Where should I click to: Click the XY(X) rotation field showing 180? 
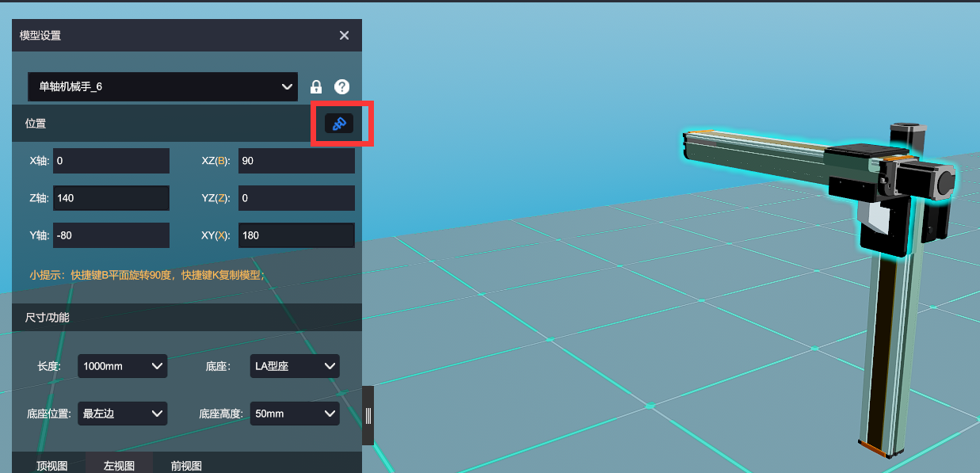[296, 235]
